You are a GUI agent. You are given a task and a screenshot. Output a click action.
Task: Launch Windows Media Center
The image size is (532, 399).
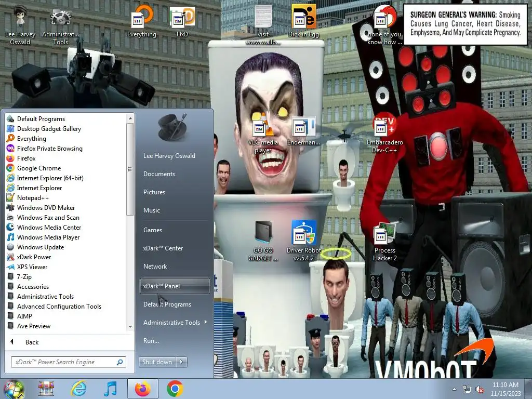(49, 227)
